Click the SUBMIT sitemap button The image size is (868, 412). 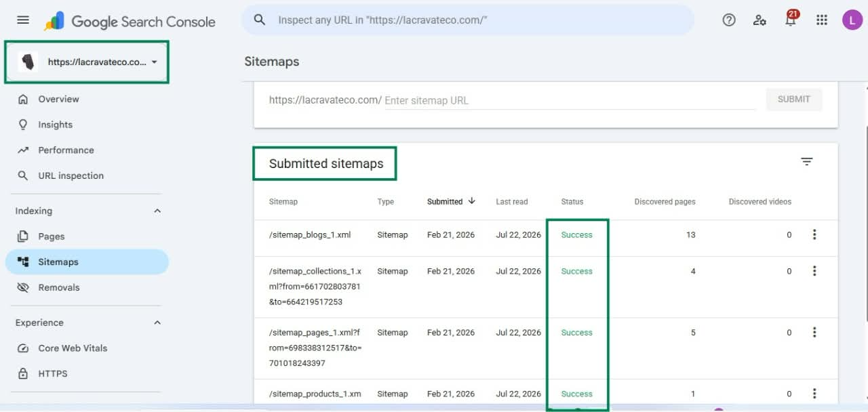[794, 99]
